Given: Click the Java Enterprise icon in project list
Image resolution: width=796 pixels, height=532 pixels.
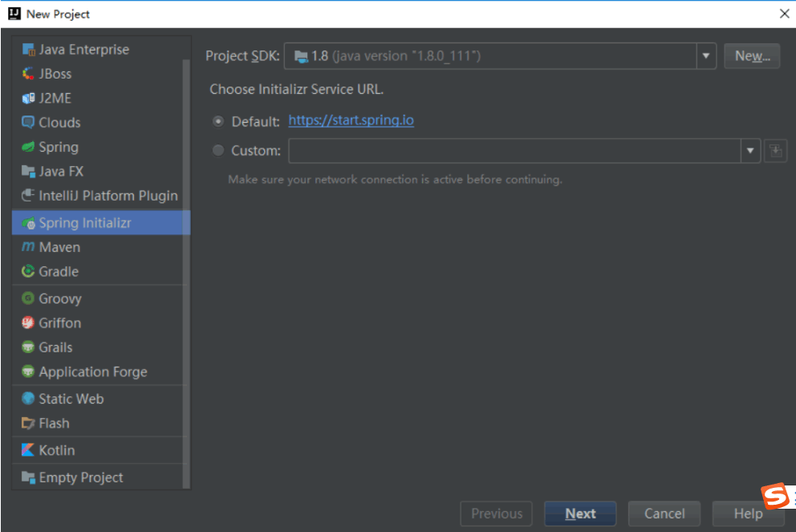Looking at the screenshot, I should click(28, 50).
